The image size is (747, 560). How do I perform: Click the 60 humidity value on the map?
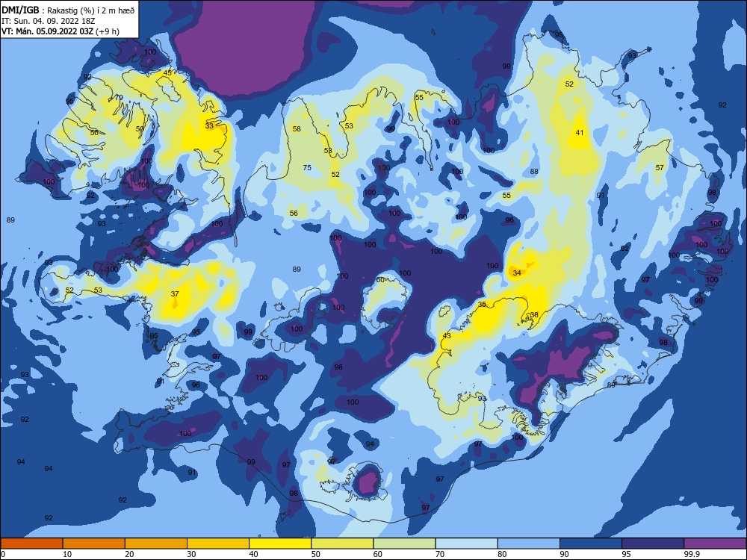coord(380,279)
